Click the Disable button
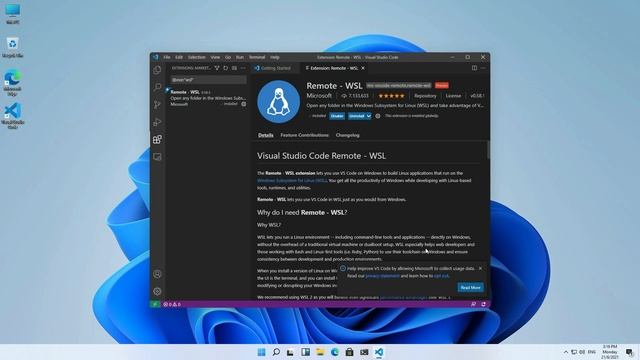This screenshot has height=360, width=640. [337, 116]
